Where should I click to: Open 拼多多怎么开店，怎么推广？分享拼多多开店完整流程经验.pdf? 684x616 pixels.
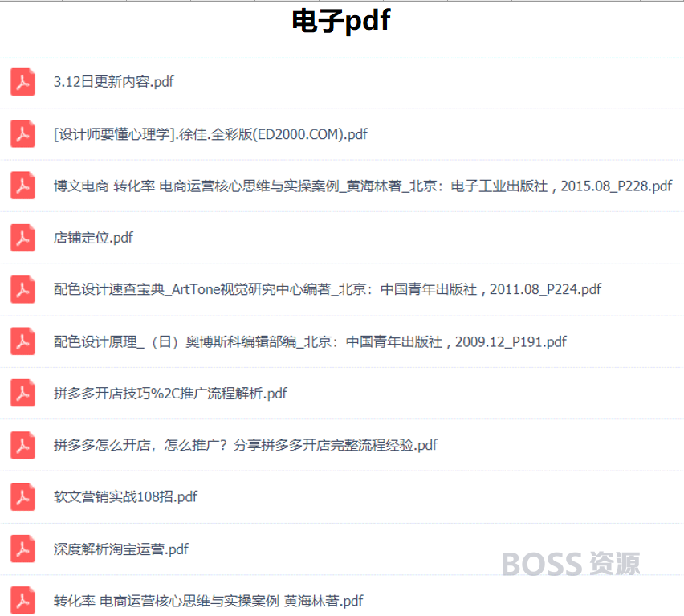pyautogui.click(x=245, y=445)
